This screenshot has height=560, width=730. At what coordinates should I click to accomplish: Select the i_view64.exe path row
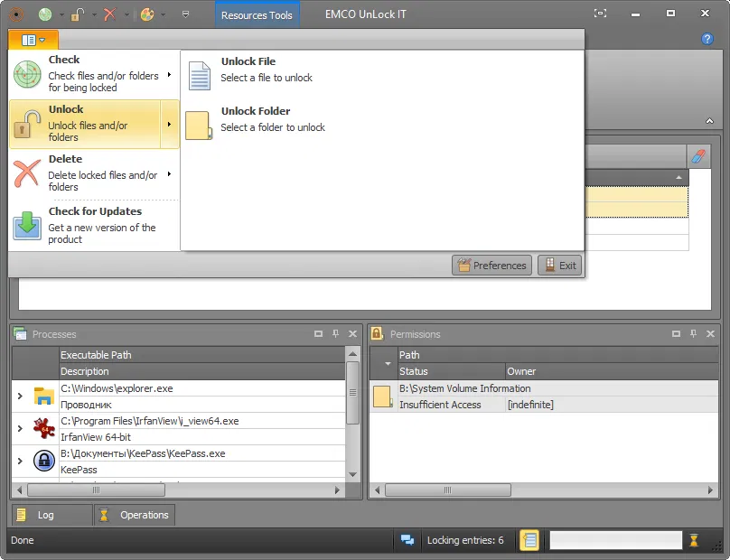tap(202, 421)
